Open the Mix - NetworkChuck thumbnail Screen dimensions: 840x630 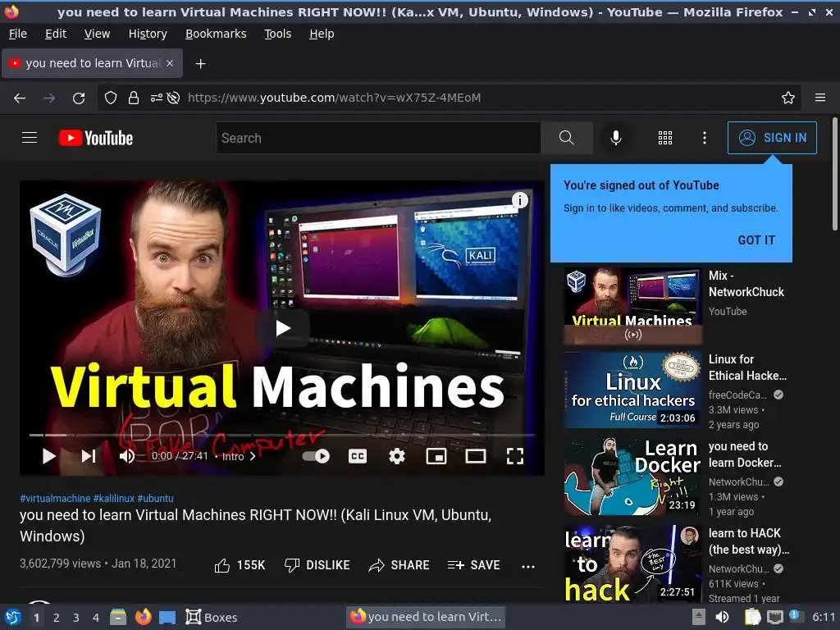point(632,306)
